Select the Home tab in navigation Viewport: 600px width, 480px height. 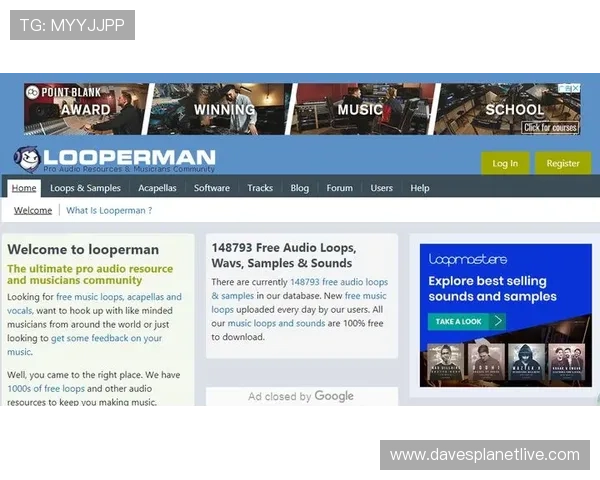coord(24,188)
